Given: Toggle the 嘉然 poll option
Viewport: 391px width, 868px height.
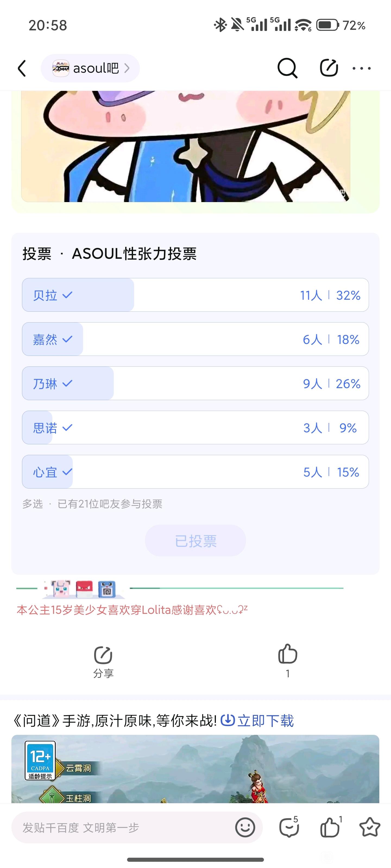Looking at the screenshot, I should [x=195, y=339].
